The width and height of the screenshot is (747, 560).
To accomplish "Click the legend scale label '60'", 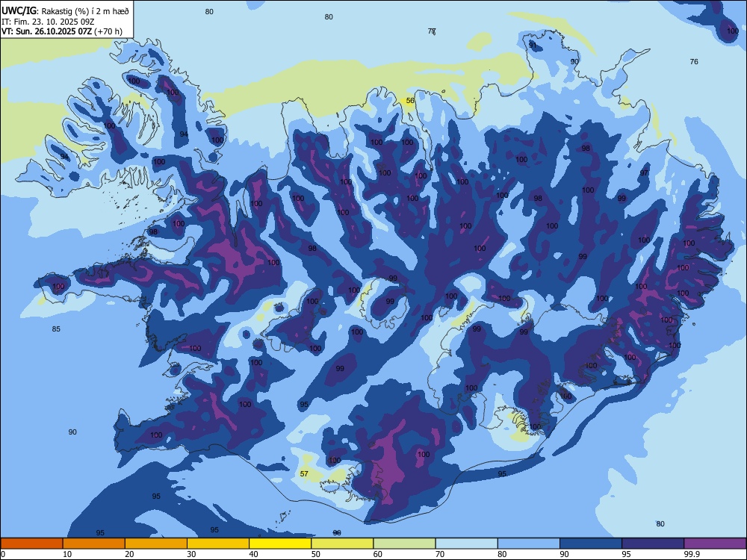I will click(378, 554).
